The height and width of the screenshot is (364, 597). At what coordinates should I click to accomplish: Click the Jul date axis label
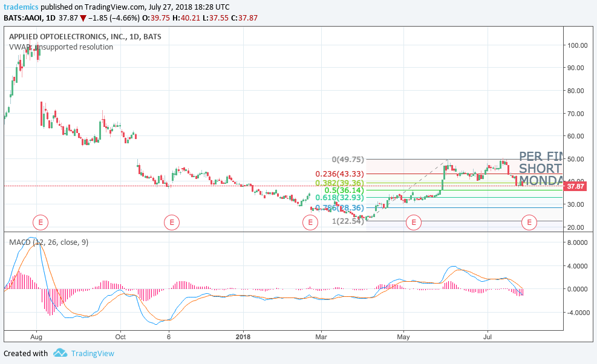point(488,337)
